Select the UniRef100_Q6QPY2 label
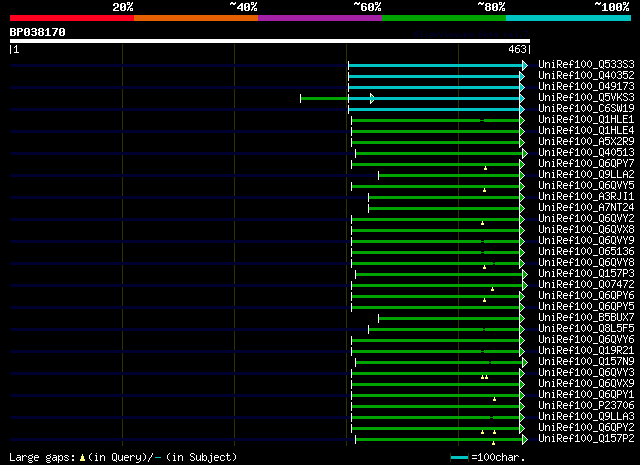 tap(586, 428)
